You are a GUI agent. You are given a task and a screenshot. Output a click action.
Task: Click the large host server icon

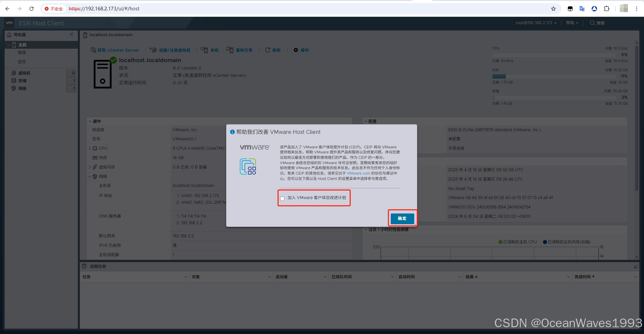click(x=103, y=74)
